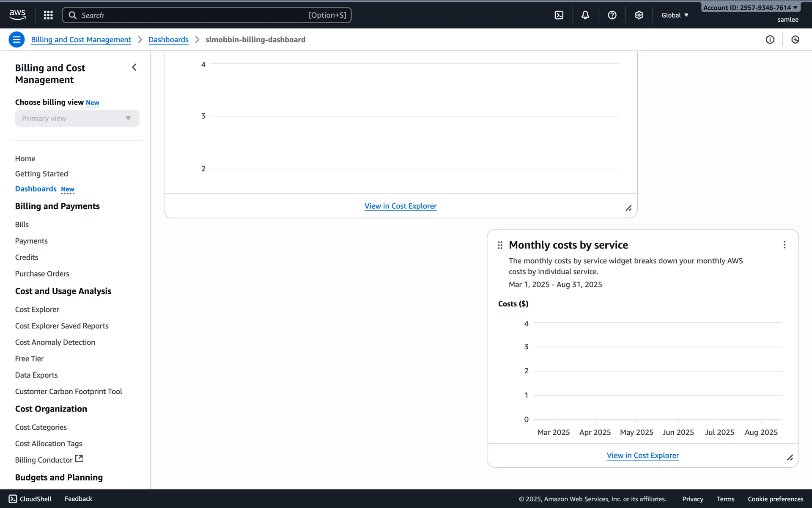
Task: Expand the Global region selector
Action: point(675,15)
